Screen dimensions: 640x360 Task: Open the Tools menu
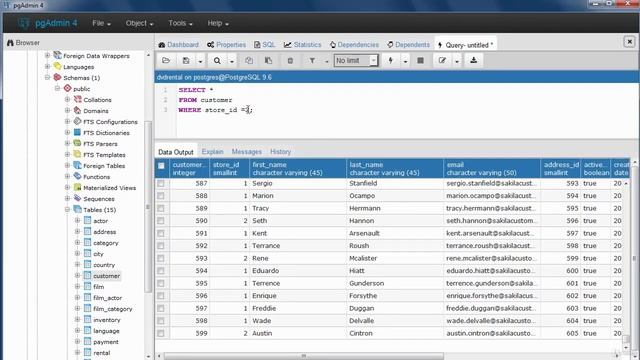[180, 23]
